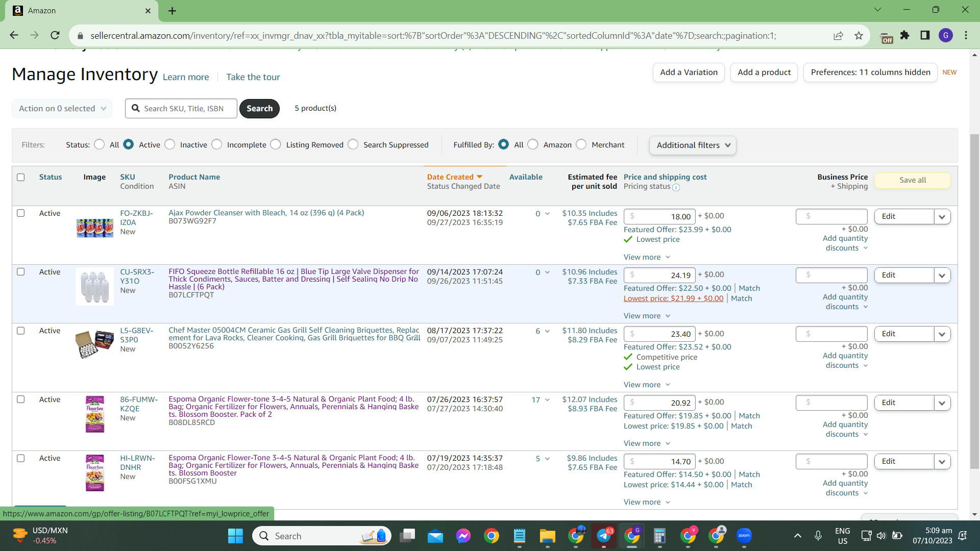The image size is (980, 551).
Task: Click the extension icon labeled Off
Action: (887, 38)
